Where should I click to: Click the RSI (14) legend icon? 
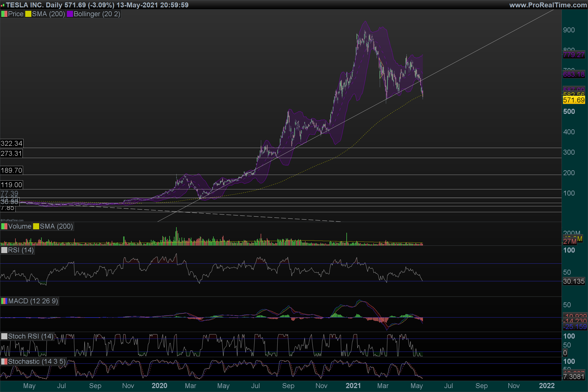[4, 250]
